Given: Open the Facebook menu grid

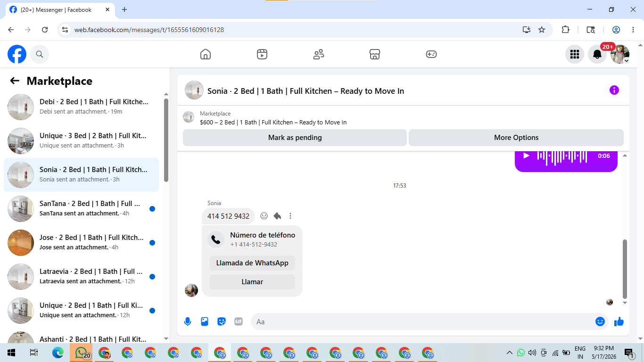Looking at the screenshot, I should [x=575, y=54].
